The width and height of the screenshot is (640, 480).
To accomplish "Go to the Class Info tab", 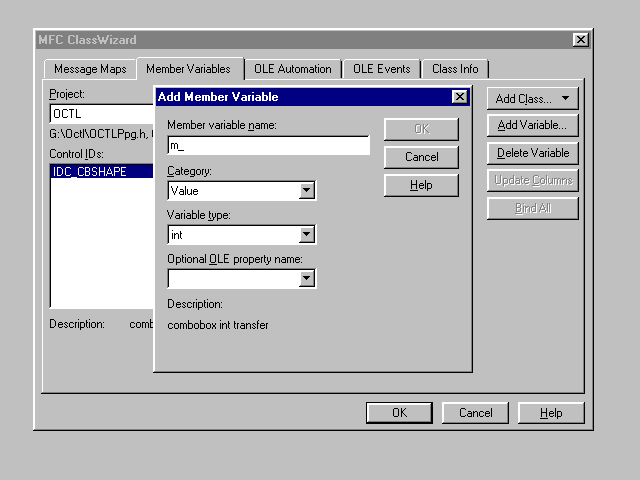I will point(454,69).
